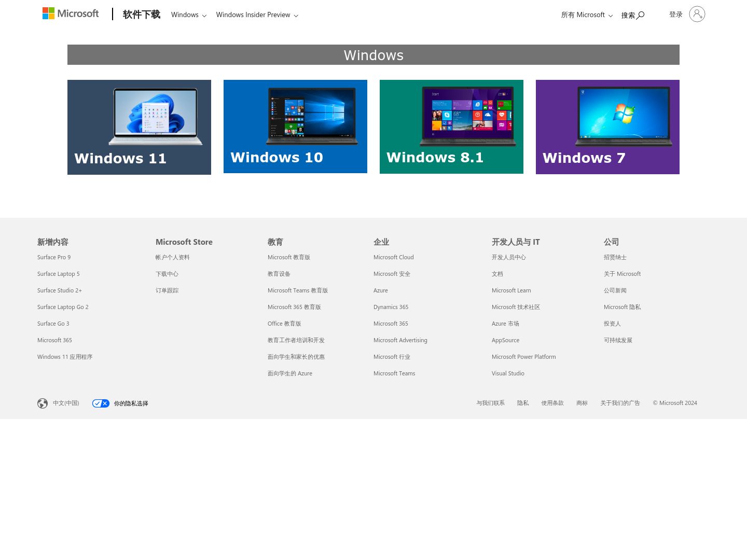
Task: Open the Microsoft 技术社区 link
Action: coord(516,307)
